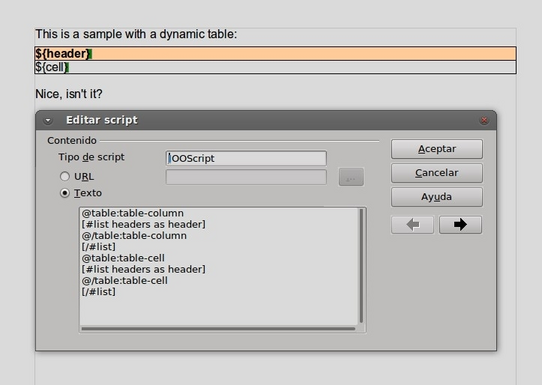The width and height of the screenshot is (542, 385).
Task: Click the @table:table-cell line in script text
Action: [x=123, y=258]
